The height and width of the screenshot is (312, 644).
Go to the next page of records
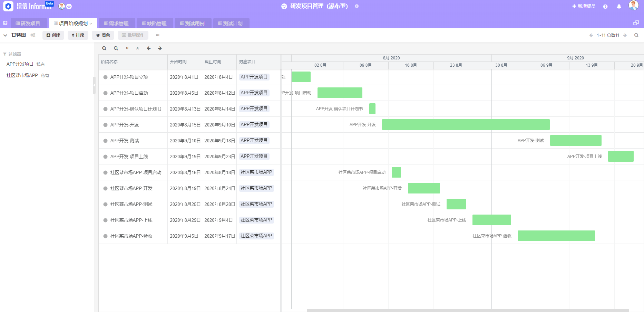click(625, 35)
